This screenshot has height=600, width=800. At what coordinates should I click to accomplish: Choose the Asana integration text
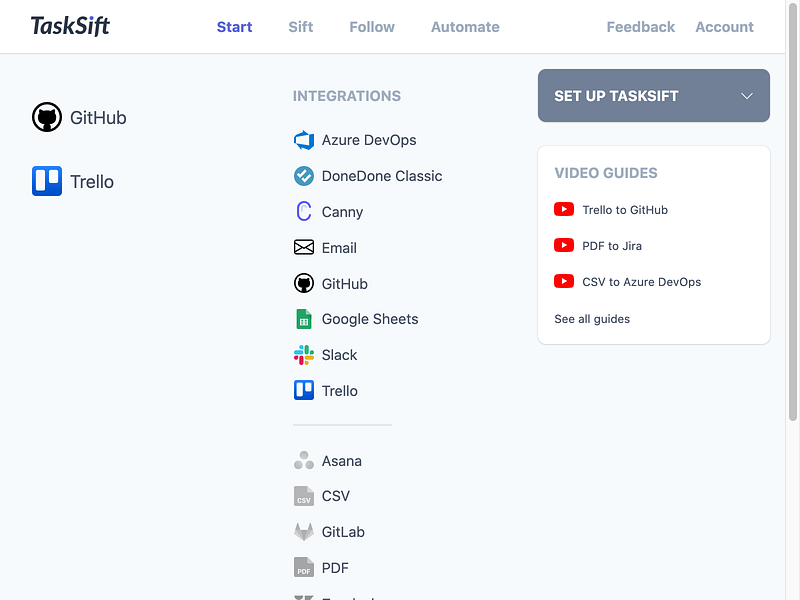pyautogui.click(x=341, y=461)
